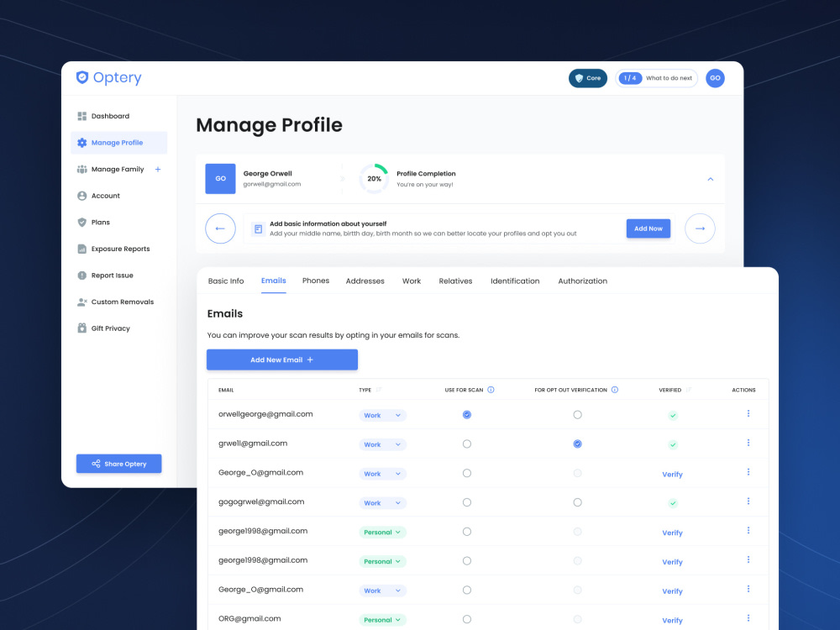
Task: Click the basic information document icon
Action: click(258, 229)
